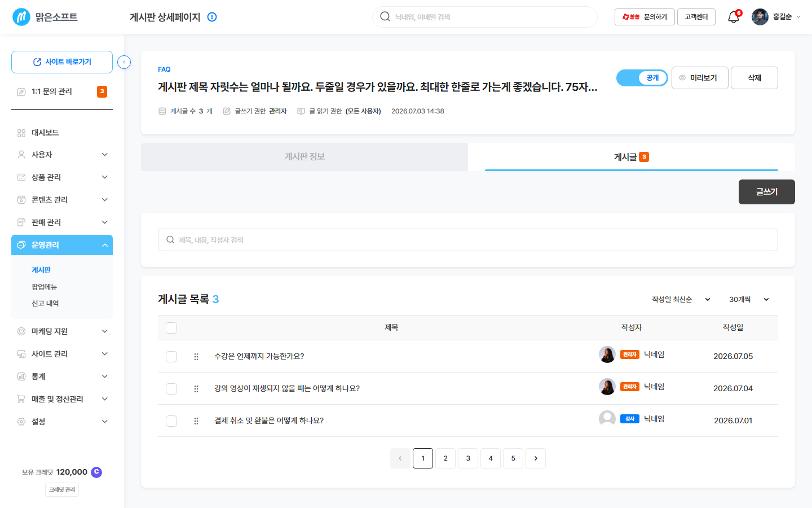Click the 통계 chart icon

click(21, 376)
